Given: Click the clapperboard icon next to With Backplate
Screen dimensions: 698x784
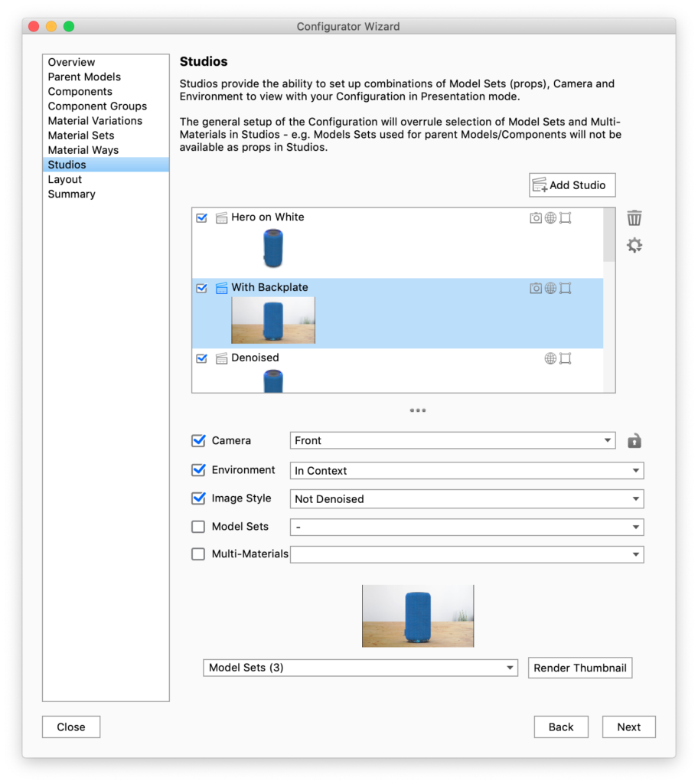Looking at the screenshot, I should tap(221, 289).
